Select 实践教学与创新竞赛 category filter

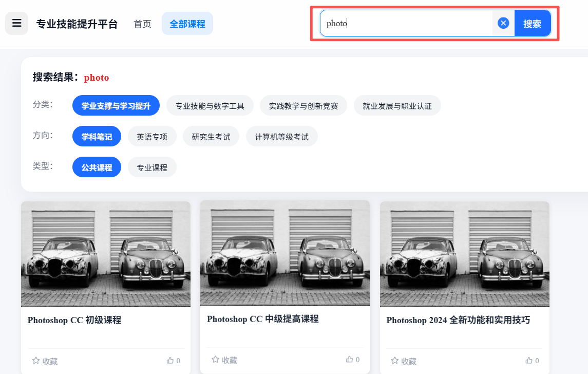pyautogui.click(x=303, y=106)
